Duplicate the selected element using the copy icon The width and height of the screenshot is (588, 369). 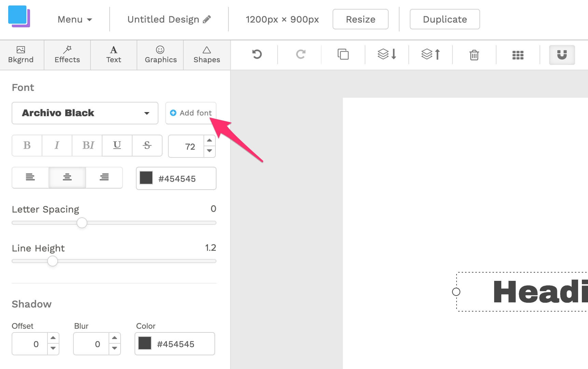coord(343,54)
